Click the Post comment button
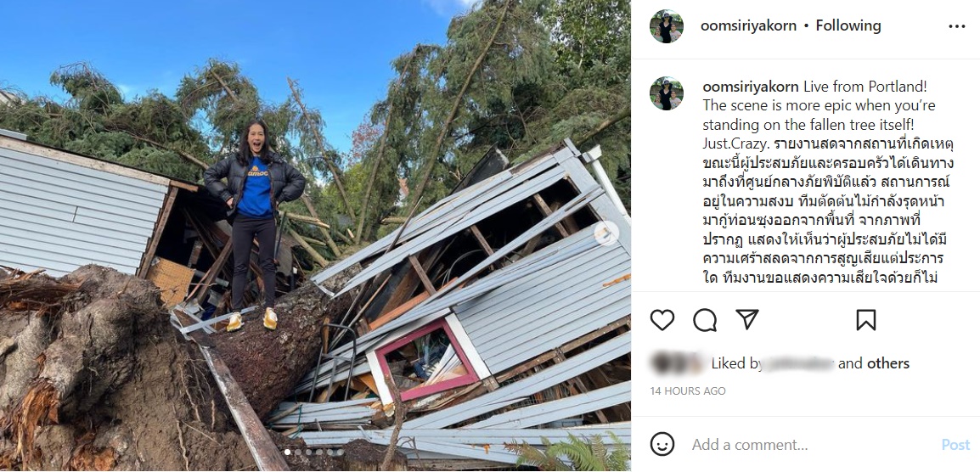This screenshot has width=980, height=472. click(x=955, y=445)
